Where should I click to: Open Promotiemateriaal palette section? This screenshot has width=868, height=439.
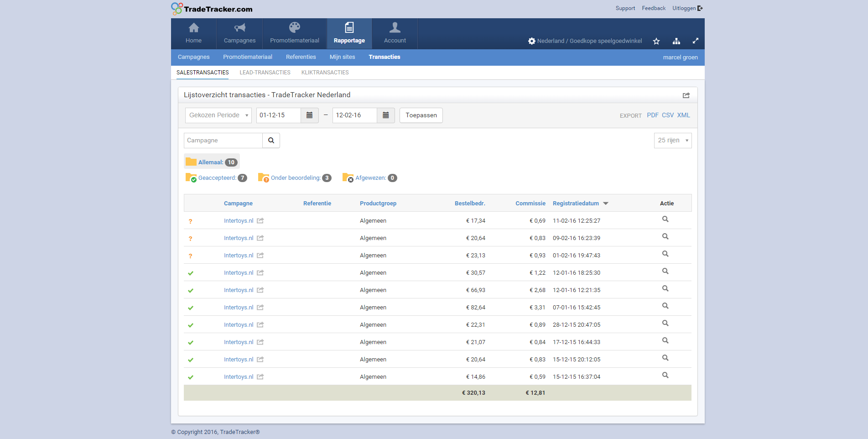(295, 34)
